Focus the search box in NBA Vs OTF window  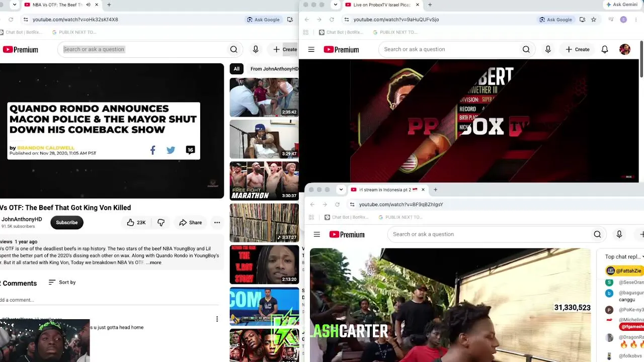[x=142, y=49]
